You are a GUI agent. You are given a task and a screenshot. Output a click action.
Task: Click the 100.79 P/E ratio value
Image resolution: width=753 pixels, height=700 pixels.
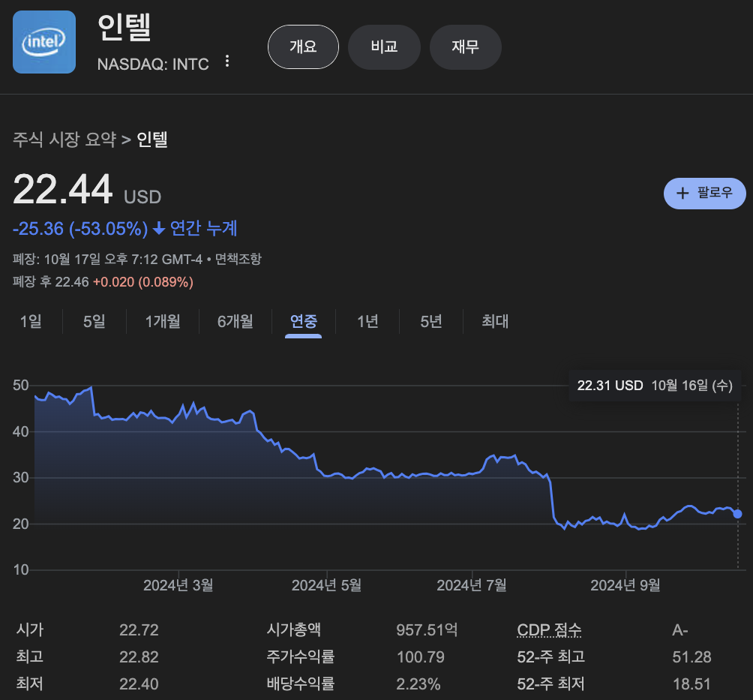tap(421, 656)
